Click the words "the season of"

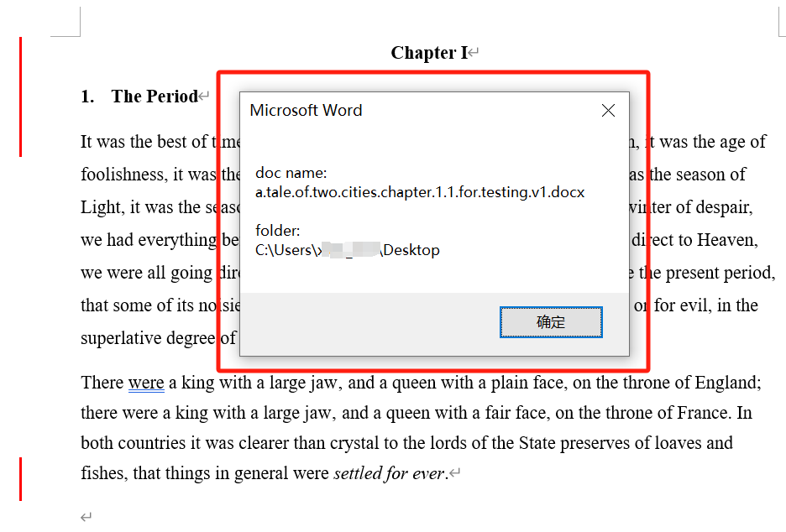pyautogui.click(x=698, y=175)
